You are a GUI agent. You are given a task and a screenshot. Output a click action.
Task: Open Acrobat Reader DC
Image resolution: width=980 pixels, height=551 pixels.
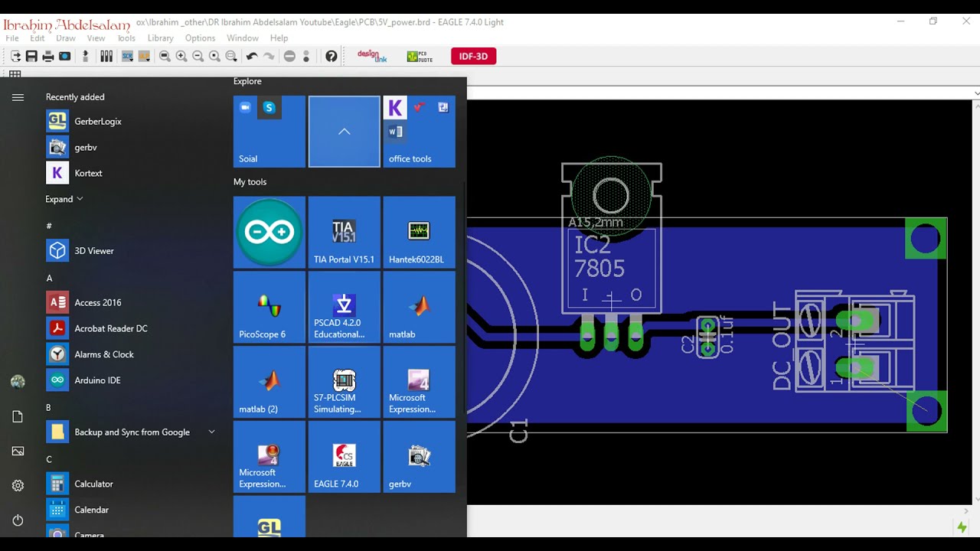click(130, 328)
